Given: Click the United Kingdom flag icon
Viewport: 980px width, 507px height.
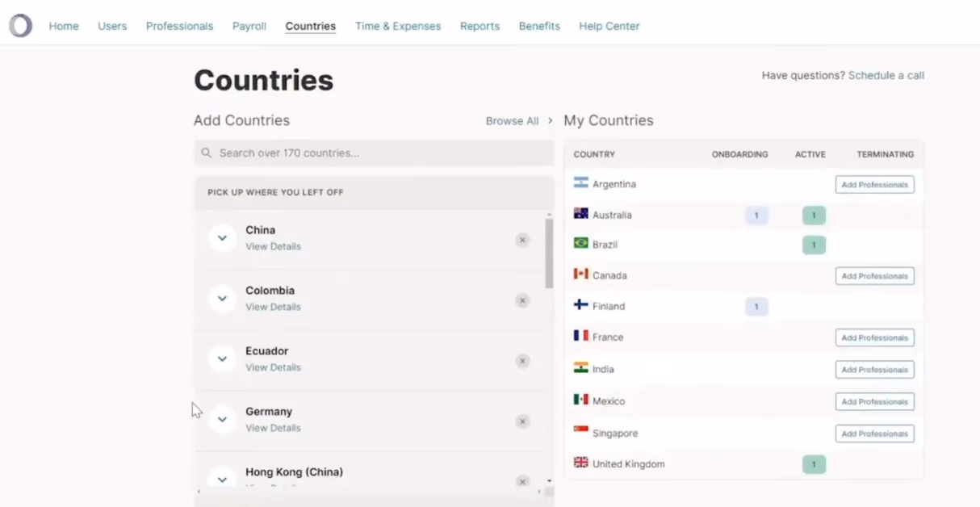Looking at the screenshot, I should click(580, 463).
